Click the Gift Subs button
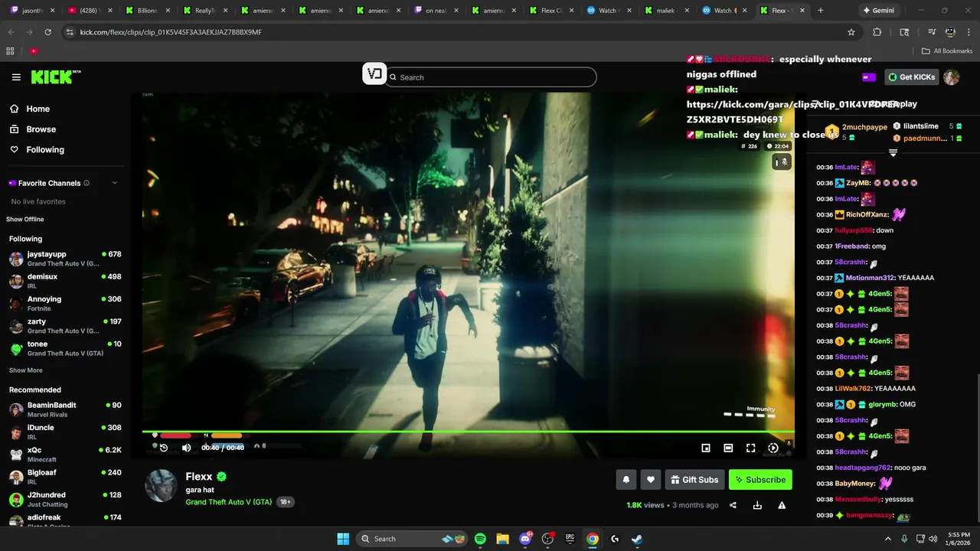The image size is (980, 551). coord(694,480)
